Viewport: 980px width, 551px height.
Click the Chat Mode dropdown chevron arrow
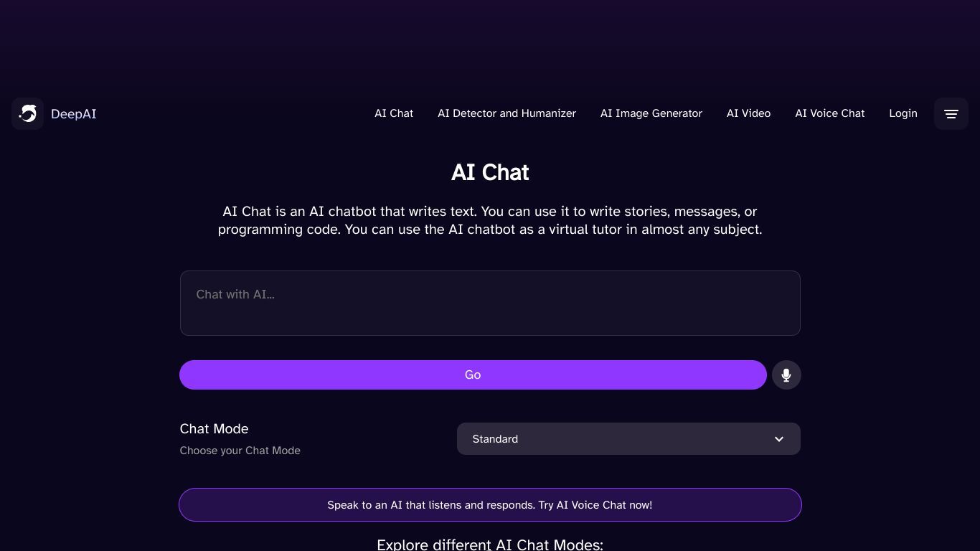(779, 439)
